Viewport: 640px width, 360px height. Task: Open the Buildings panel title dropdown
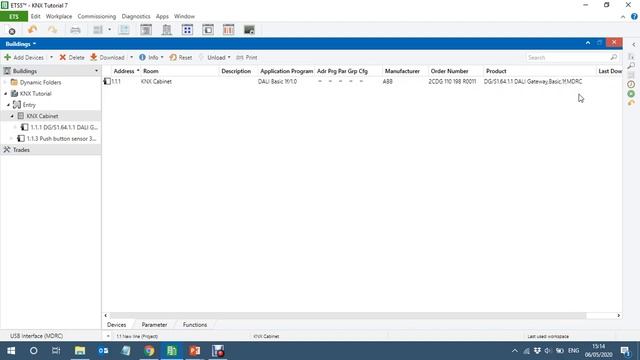pyautogui.click(x=34, y=44)
